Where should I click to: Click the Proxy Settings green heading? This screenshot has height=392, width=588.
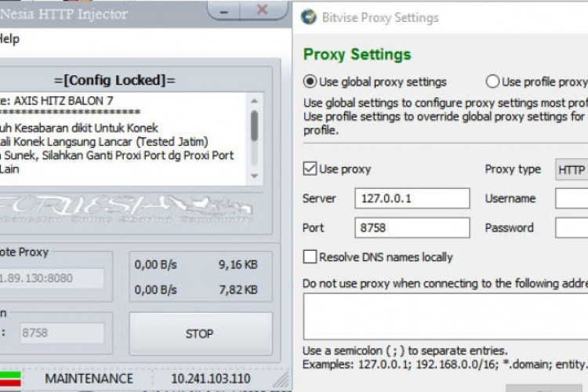point(357,55)
